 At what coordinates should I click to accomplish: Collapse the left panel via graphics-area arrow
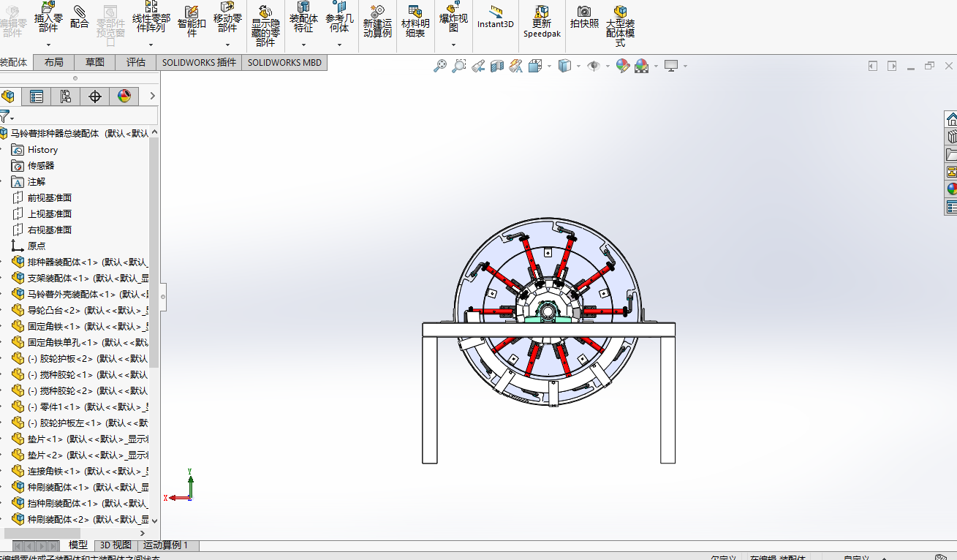[873, 66]
